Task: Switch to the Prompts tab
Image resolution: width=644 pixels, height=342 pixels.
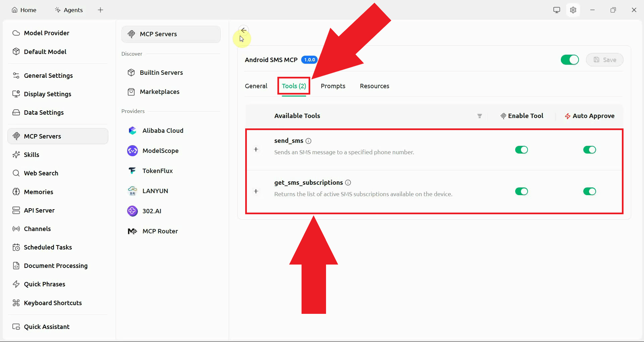Action: [333, 86]
